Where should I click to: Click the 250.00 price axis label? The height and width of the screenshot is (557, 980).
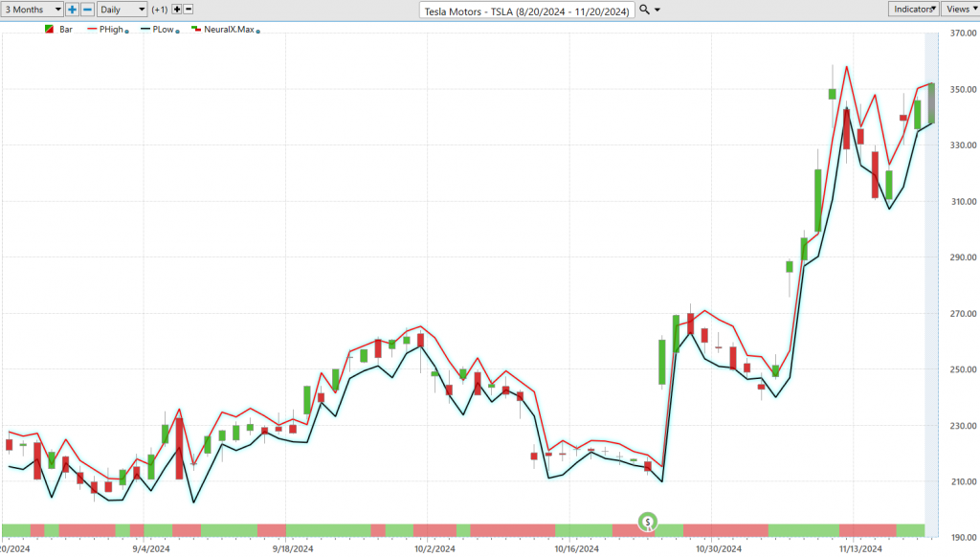(x=963, y=369)
